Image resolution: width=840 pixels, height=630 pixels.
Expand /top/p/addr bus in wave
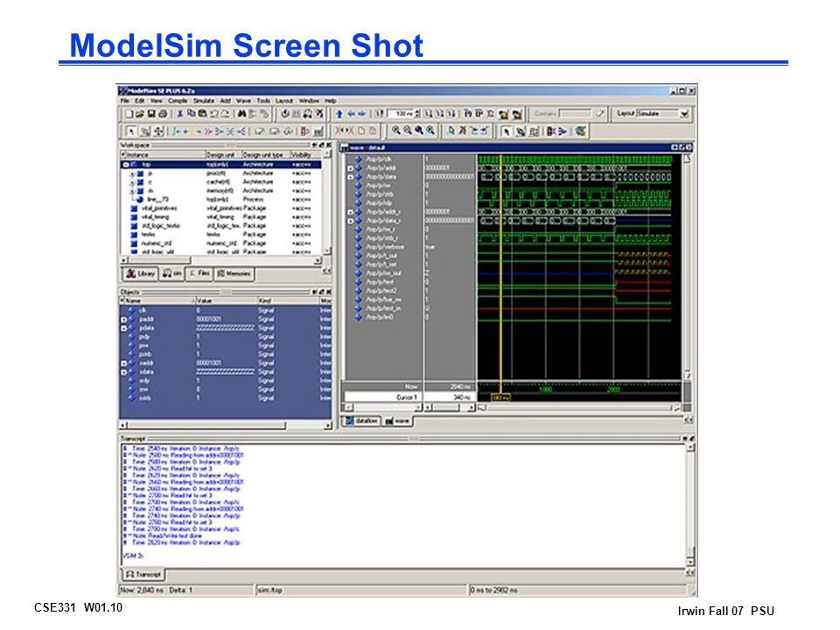[350, 168]
